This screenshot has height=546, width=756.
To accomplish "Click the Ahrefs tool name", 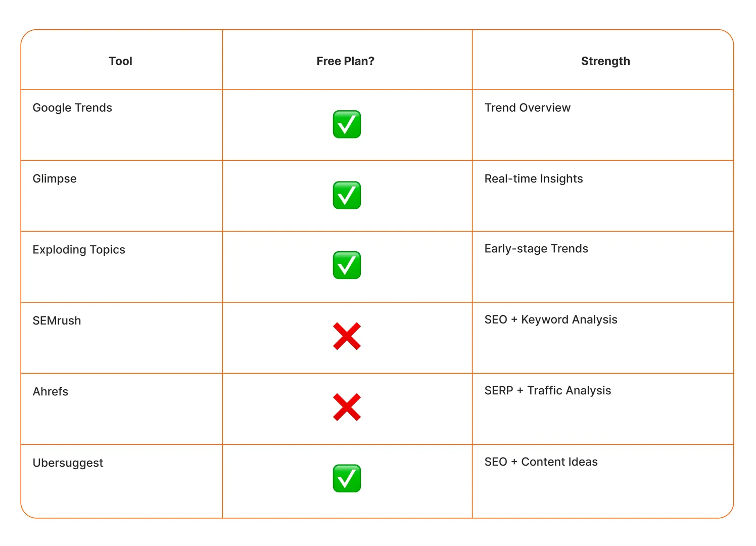I will (x=51, y=391).
